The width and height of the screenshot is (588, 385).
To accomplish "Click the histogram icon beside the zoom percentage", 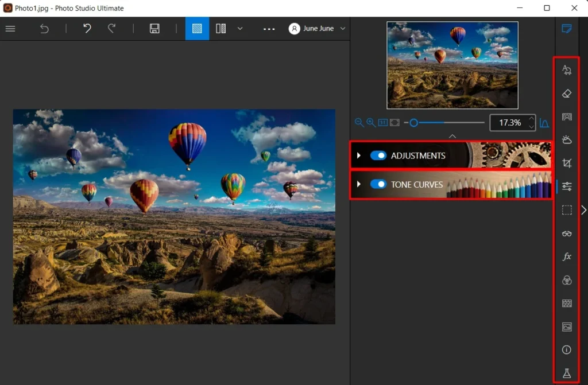I will point(544,122).
